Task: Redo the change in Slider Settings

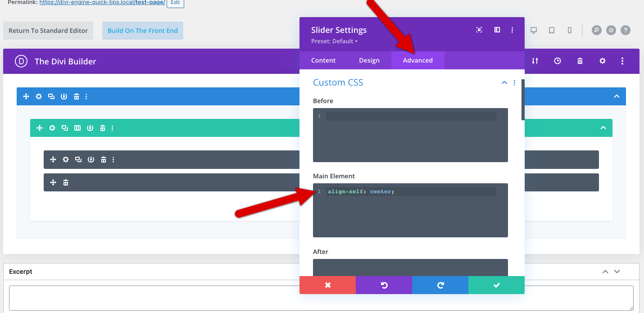Action: tap(440, 285)
